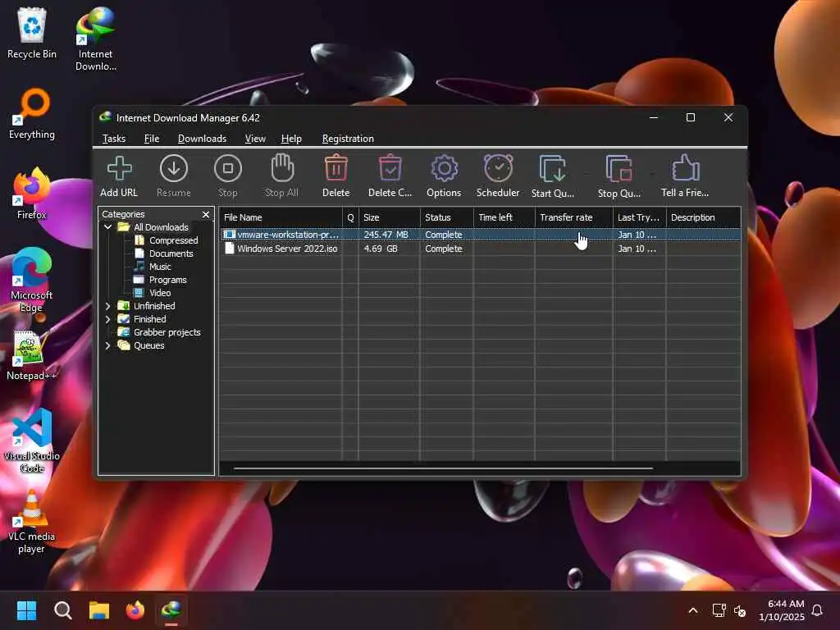Image resolution: width=840 pixels, height=630 pixels.
Task: Open the notification bell icon
Action: pyautogui.click(x=818, y=610)
